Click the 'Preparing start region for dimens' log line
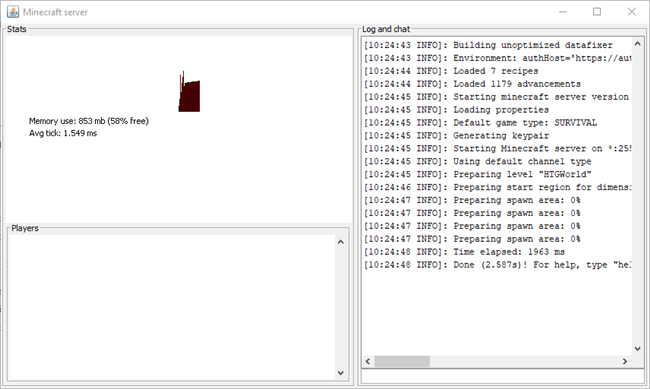Image resolution: width=650 pixels, height=389 pixels. point(497,187)
